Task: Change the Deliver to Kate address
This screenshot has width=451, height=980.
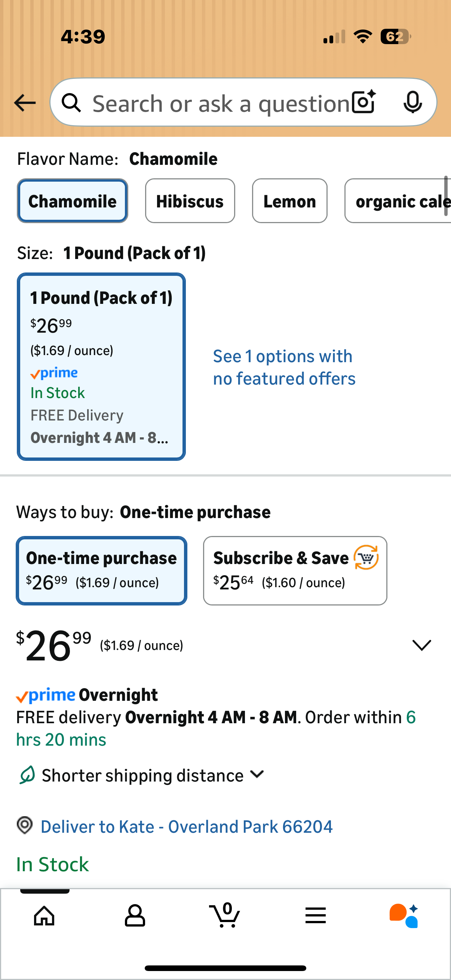Action: tap(186, 826)
